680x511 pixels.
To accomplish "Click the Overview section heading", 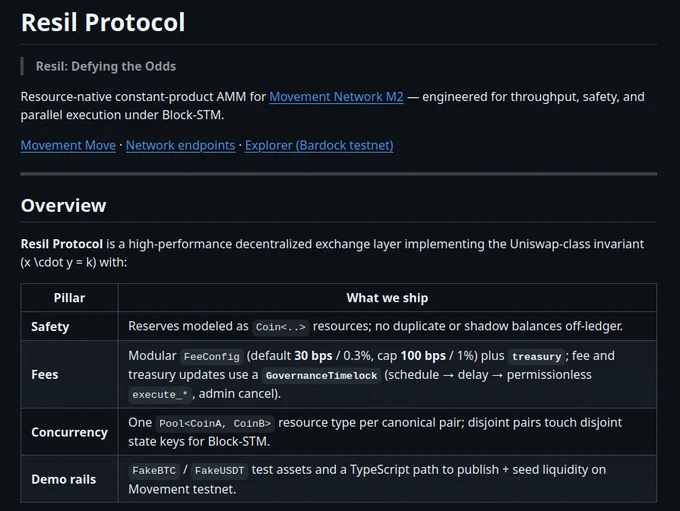I will click(63, 206).
